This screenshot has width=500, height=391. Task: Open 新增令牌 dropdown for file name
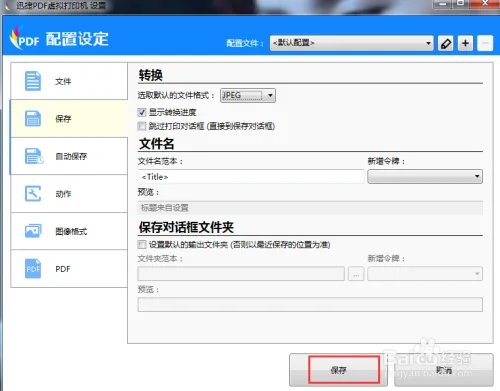coord(425,176)
